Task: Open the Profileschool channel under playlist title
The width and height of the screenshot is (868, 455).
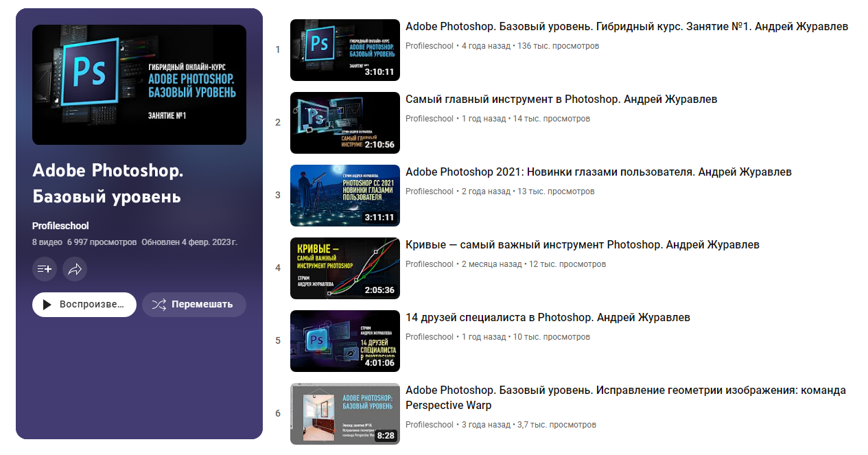Action: (60, 226)
